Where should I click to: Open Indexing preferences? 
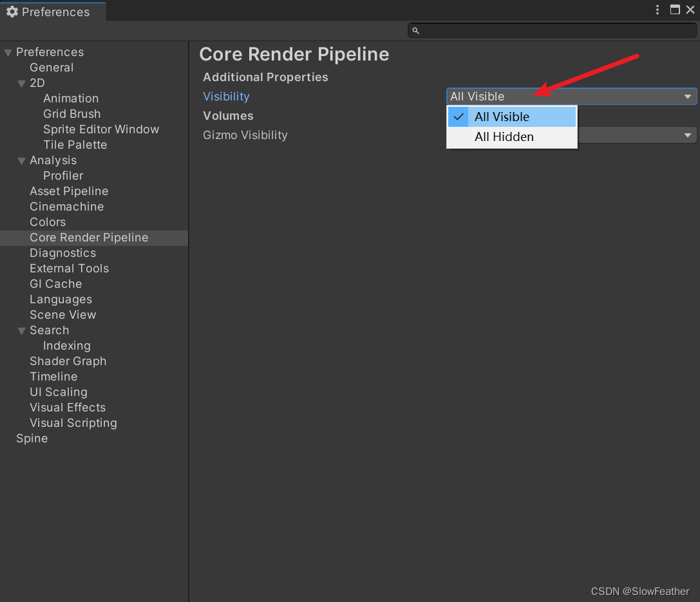66,346
